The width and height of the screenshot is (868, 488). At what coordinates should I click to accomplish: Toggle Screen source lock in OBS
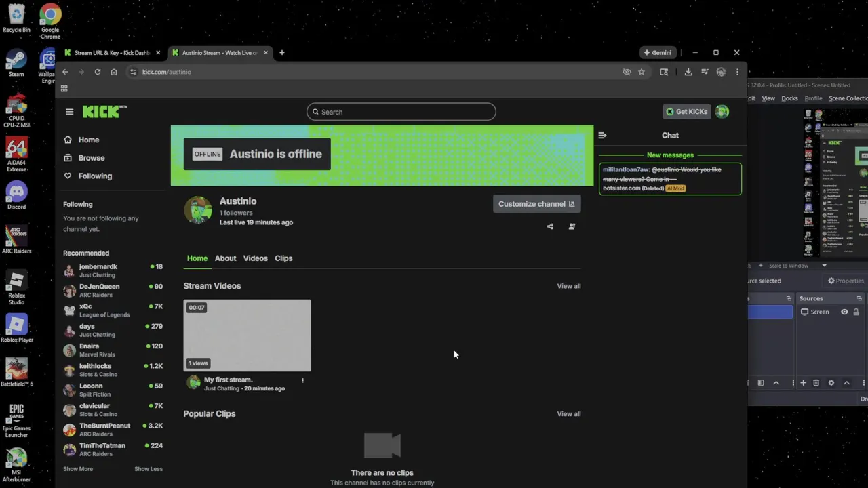pos(856,312)
